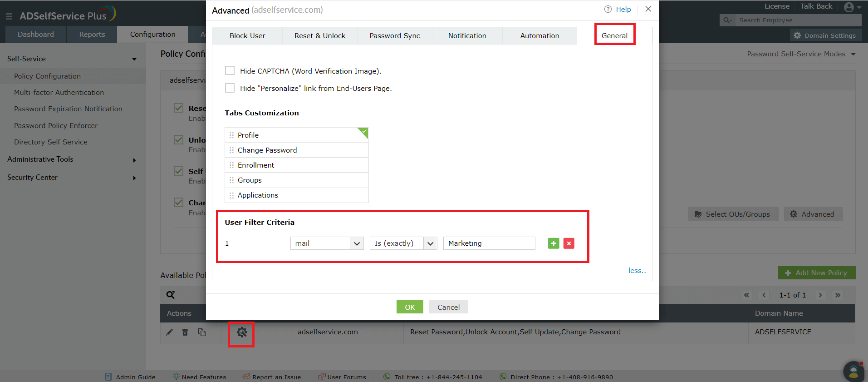Toggle the Unlock policy checkbox in background
Image resolution: width=868 pixels, height=382 pixels.
point(179,139)
